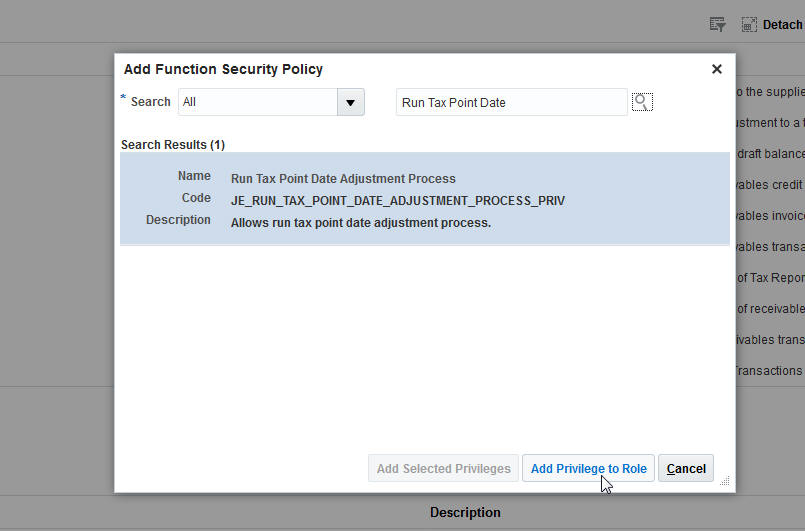
Task: Click the magnifier search icon
Action: pyautogui.click(x=642, y=102)
